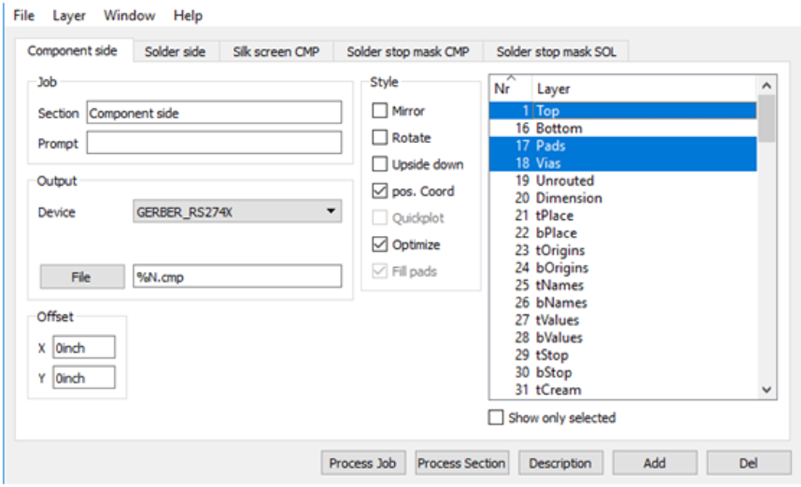Screen dimensions: 801x487
Task: Open the Device dropdown GERBER_RS274X
Action: 237,212
